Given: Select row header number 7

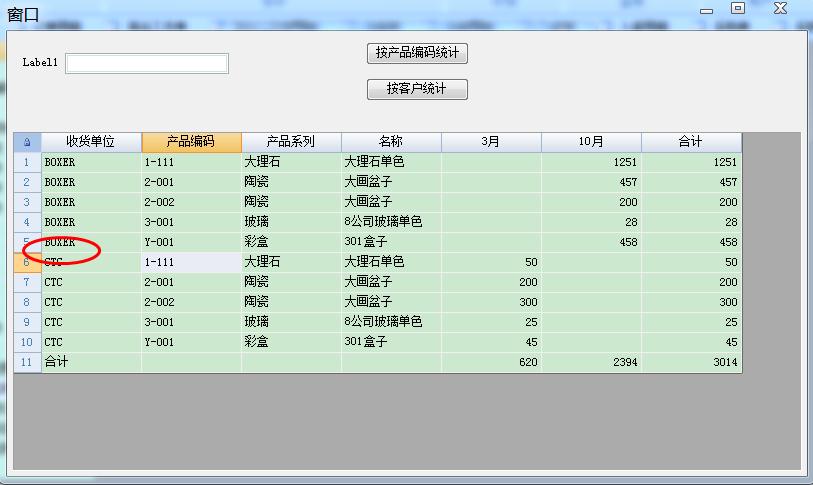Looking at the screenshot, I should 27,282.
